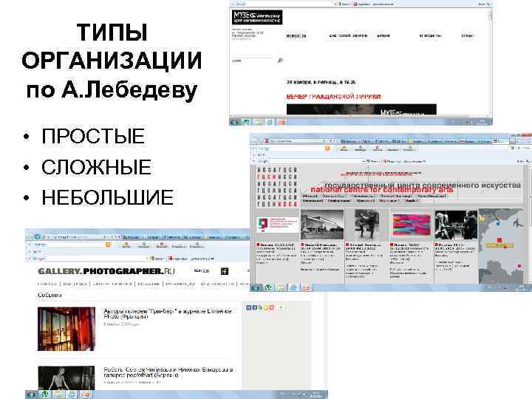Click 'national centre for contemporary arts' heading
The height and width of the screenshot is (399, 532).
pyautogui.click(x=382, y=190)
